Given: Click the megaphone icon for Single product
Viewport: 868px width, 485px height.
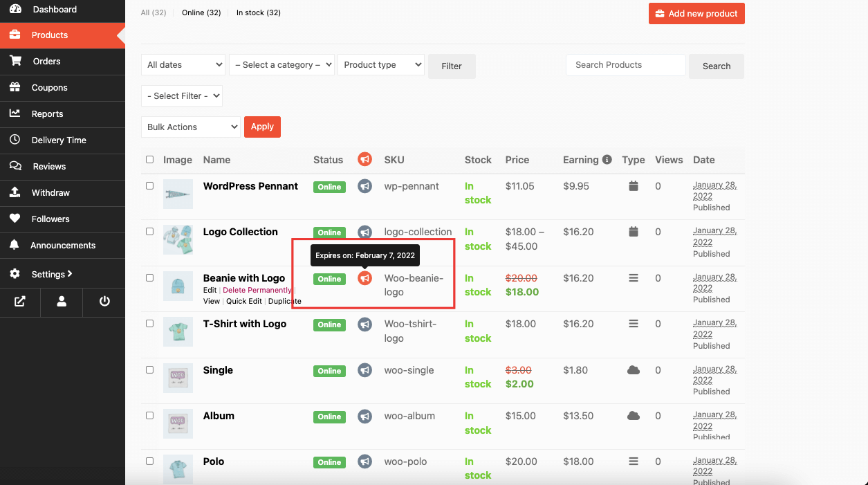Looking at the screenshot, I should 364,370.
